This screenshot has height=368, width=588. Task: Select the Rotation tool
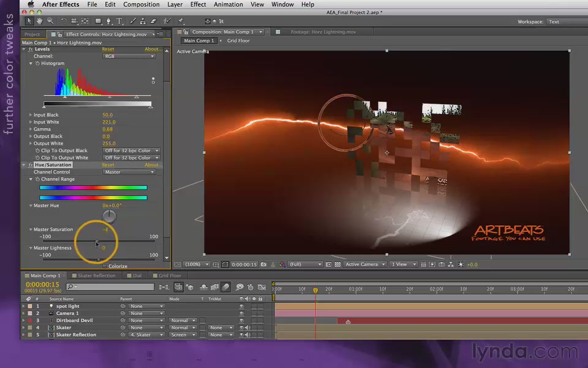click(x=64, y=21)
